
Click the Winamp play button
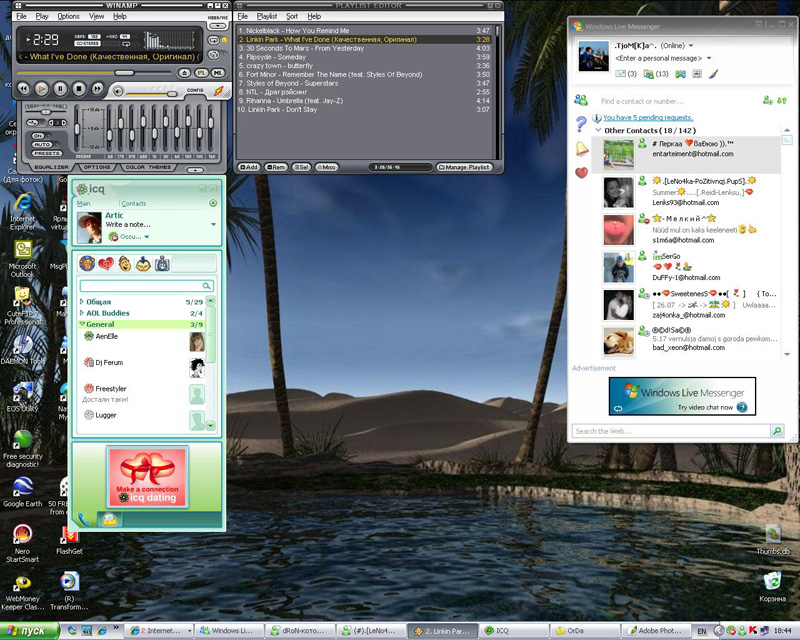click(x=42, y=89)
